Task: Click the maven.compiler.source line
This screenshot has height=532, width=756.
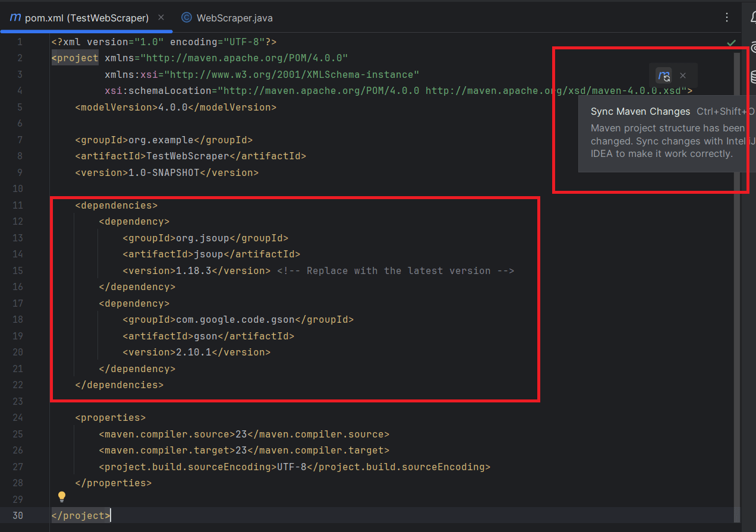Action: [x=244, y=434]
